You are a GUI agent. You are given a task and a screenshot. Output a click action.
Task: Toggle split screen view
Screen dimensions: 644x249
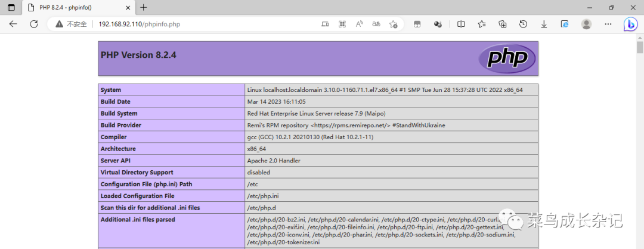(x=461, y=24)
